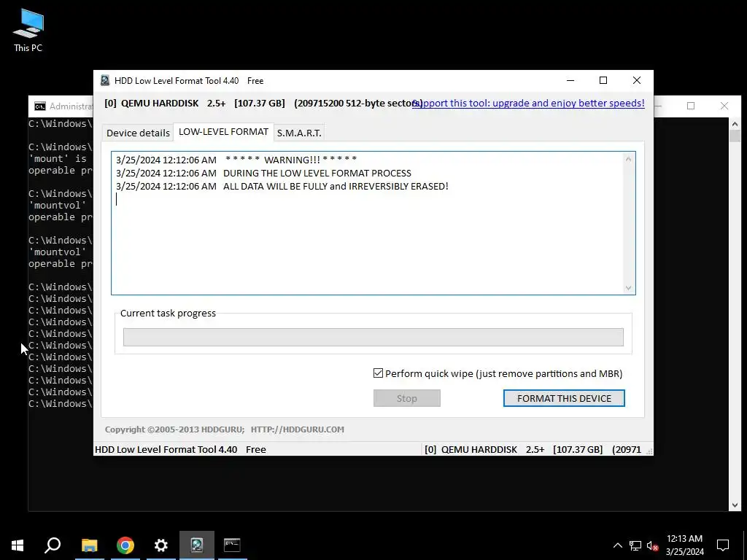
Task: Click the Current task progress bar
Action: [373, 337]
